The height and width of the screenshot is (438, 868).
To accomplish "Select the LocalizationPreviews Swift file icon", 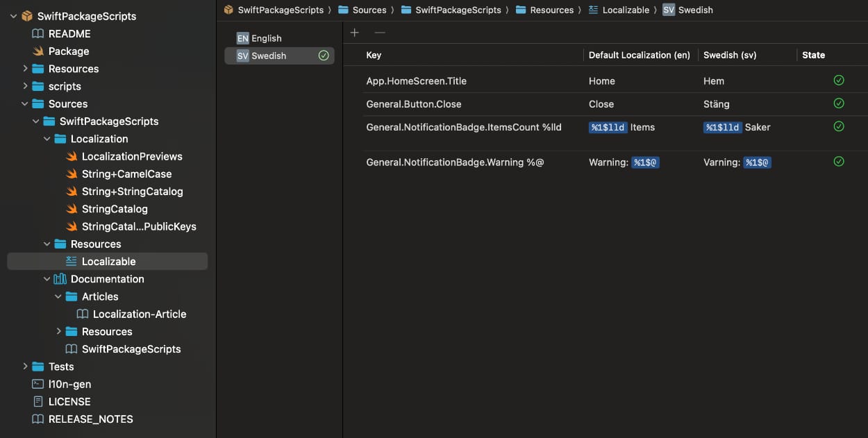I will [x=72, y=156].
